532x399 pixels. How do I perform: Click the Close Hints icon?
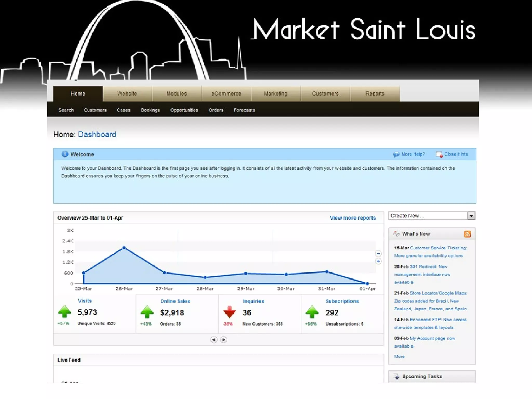439,154
